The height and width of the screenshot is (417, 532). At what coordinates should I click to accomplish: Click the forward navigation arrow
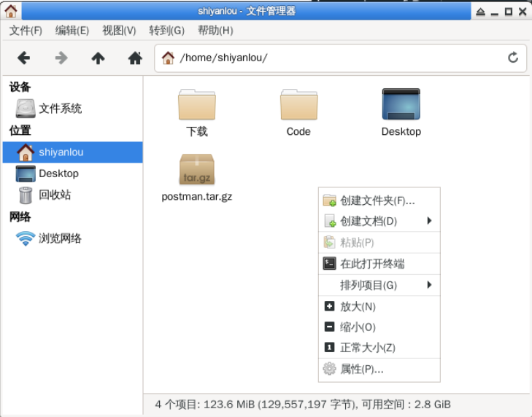point(61,58)
